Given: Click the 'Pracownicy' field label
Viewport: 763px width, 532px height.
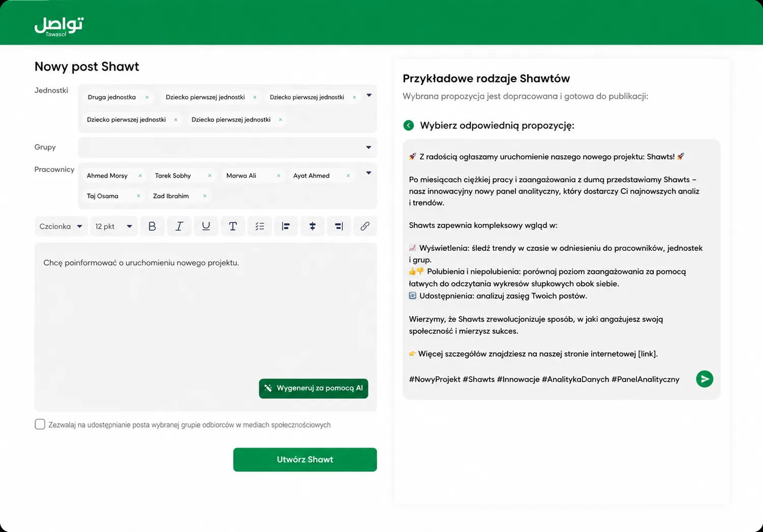Looking at the screenshot, I should pos(54,170).
